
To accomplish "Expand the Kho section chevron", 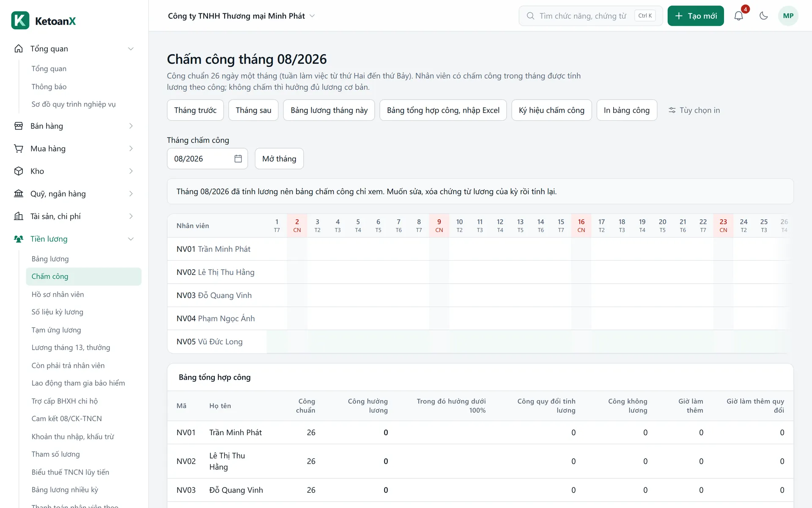I will [131, 171].
